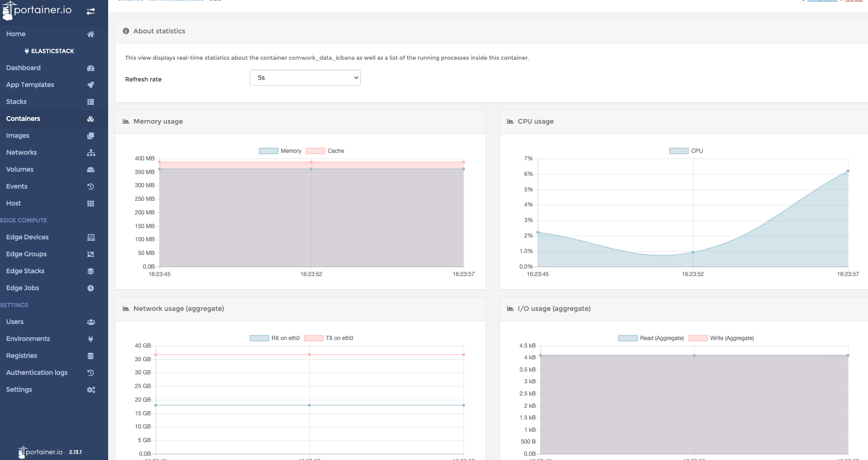Click the Events history icon
Screen dimensions: 868x460
91,187
